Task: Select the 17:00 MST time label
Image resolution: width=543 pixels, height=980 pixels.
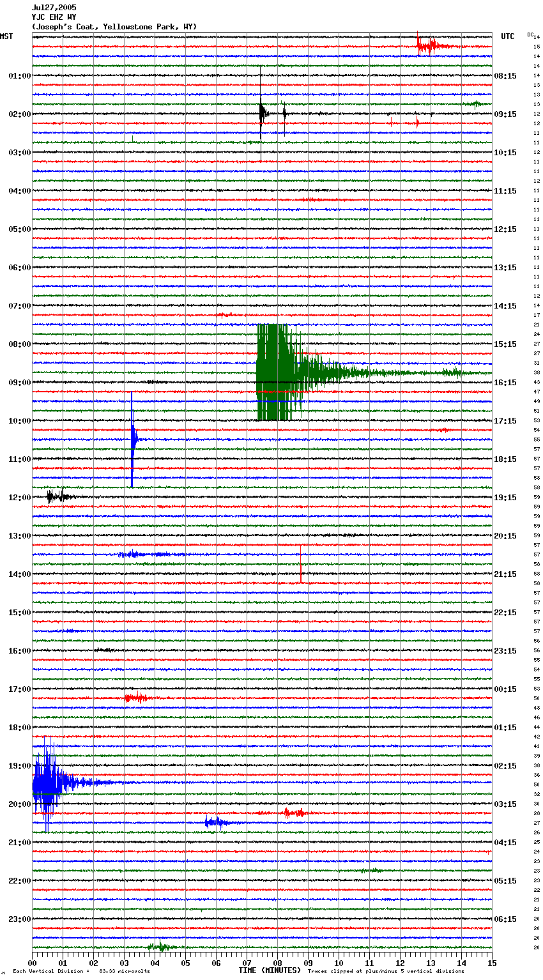Action: coord(20,689)
